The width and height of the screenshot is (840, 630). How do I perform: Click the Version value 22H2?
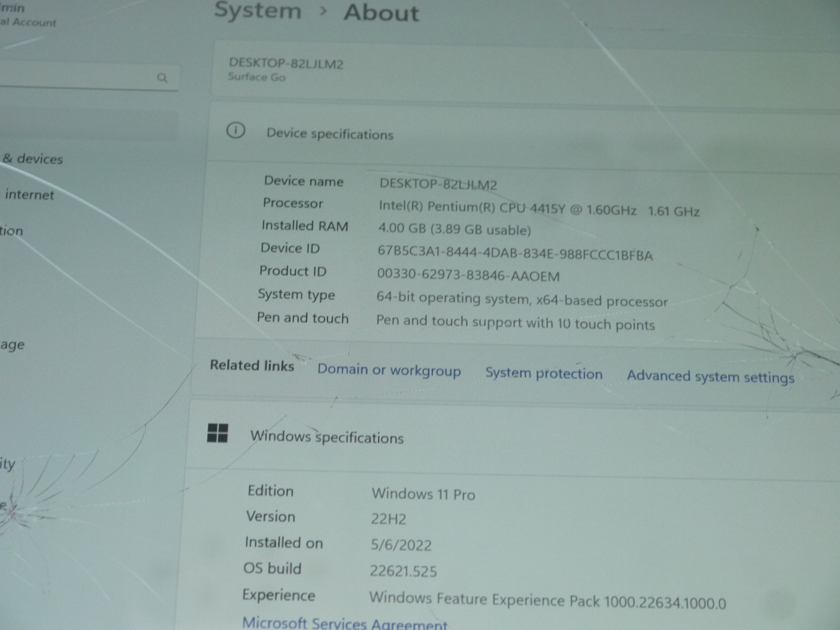click(388, 519)
